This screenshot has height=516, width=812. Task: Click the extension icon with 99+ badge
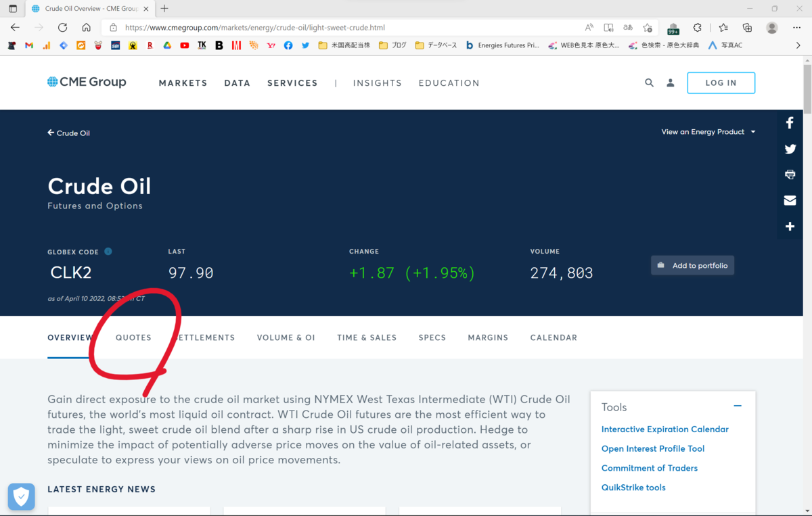pos(673,28)
